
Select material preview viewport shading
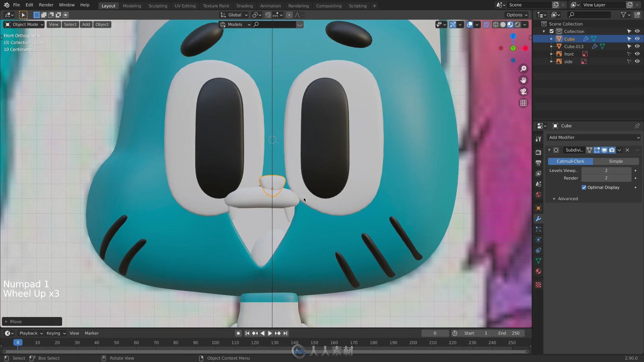510,24
